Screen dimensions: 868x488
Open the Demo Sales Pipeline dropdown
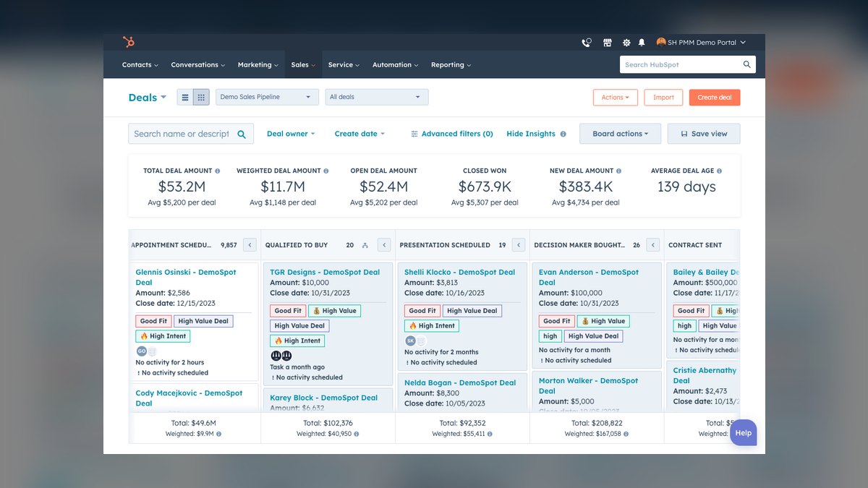coord(267,97)
